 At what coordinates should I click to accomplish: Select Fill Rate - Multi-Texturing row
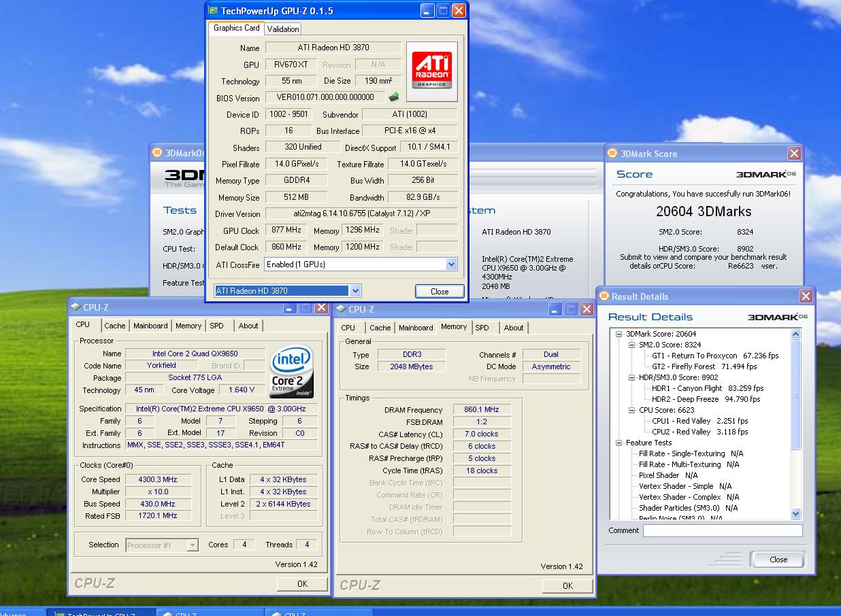(689, 464)
